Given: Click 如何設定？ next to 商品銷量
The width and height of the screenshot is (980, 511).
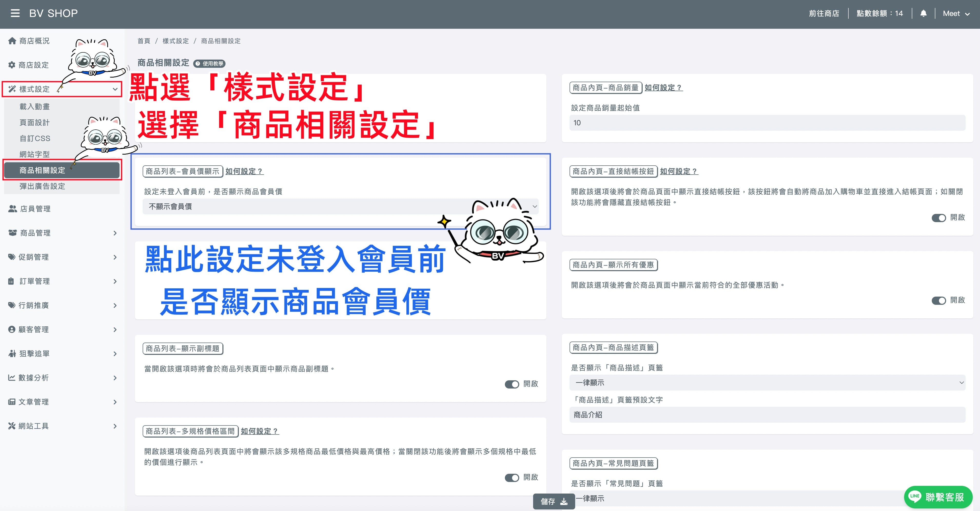Looking at the screenshot, I should tap(663, 88).
